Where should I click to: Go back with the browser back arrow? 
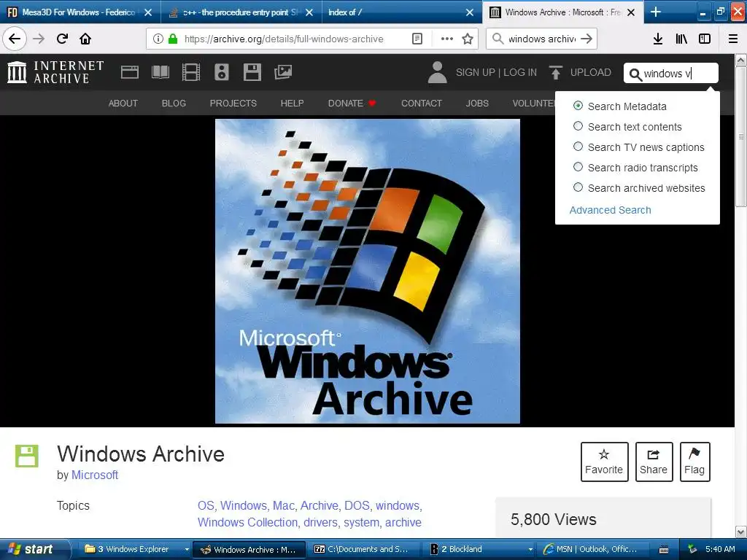(15, 39)
